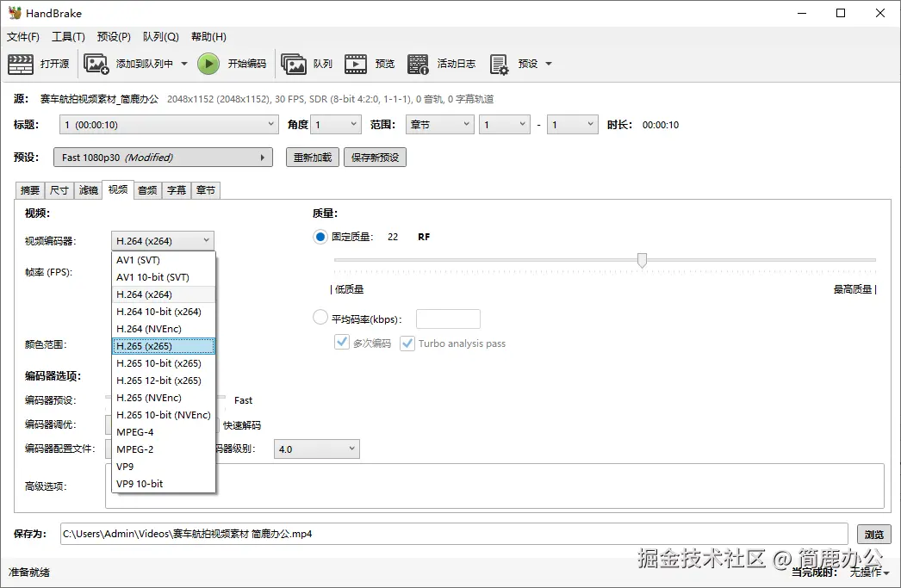Choose VP9 encoder
Image resolution: width=901 pixels, height=588 pixels.
click(x=163, y=467)
